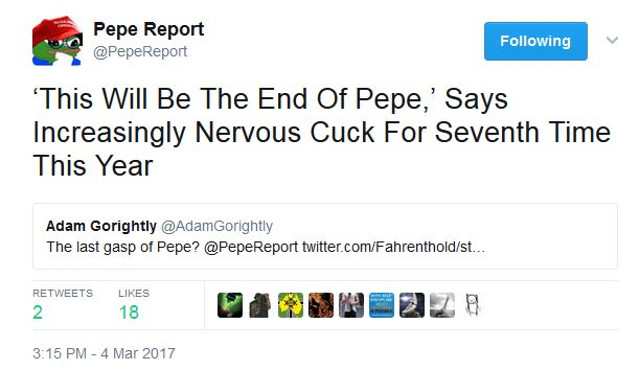Viewport: 640px width, 370px height.
Task: Toggle the Following button
Action: pos(536,41)
